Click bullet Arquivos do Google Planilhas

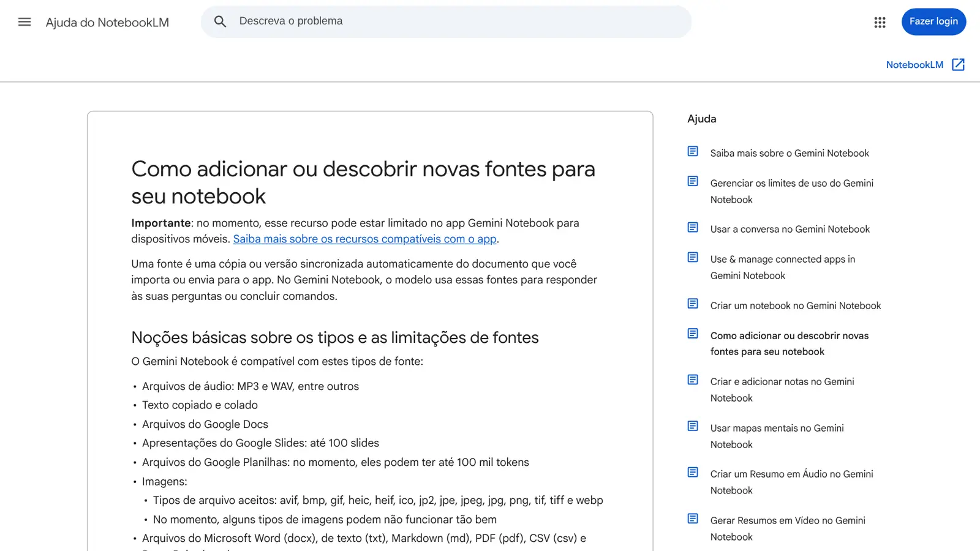(336, 462)
